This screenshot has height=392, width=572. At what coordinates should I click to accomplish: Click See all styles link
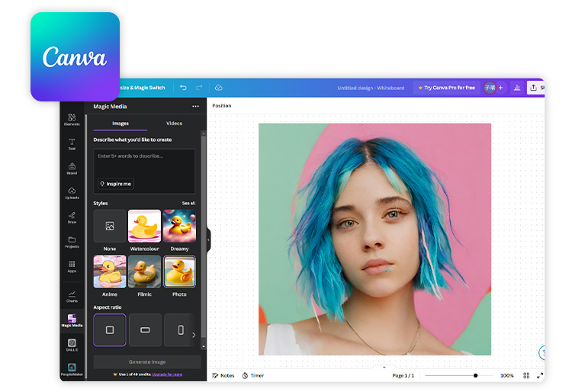(188, 203)
